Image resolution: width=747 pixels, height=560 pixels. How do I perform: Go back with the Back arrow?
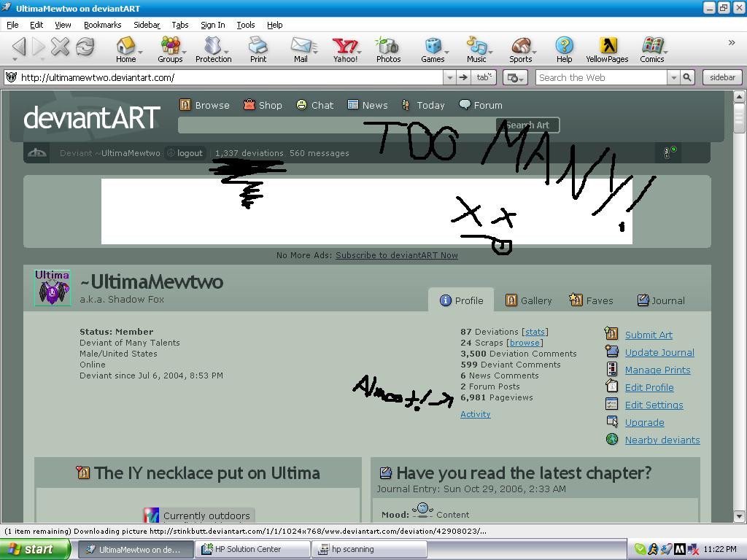[x=18, y=47]
